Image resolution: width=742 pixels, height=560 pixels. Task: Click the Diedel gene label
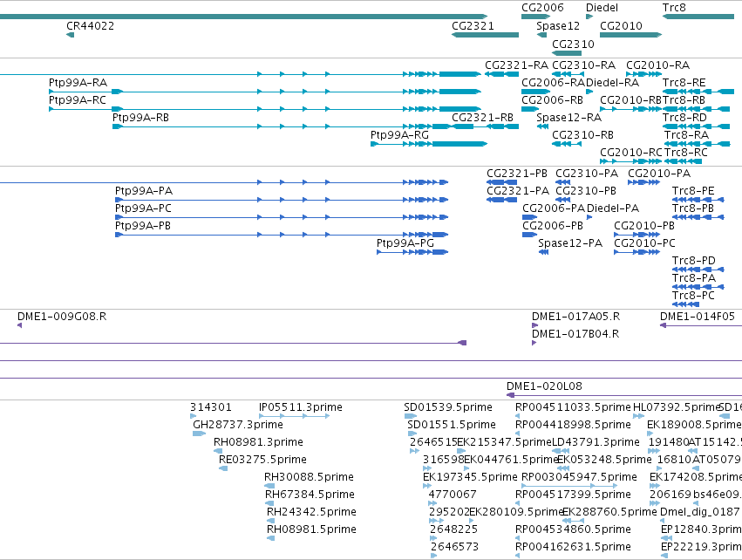tap(602, 8)
